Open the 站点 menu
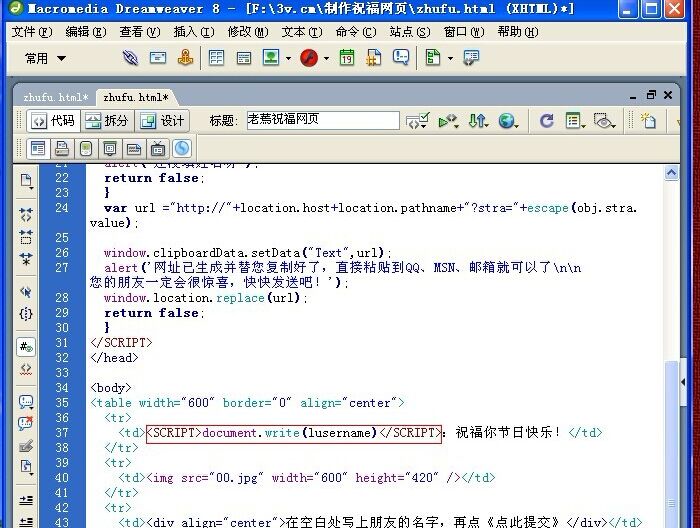Viewport: 700px width, 528px height. pyautogui.click(x=410, y=32)
